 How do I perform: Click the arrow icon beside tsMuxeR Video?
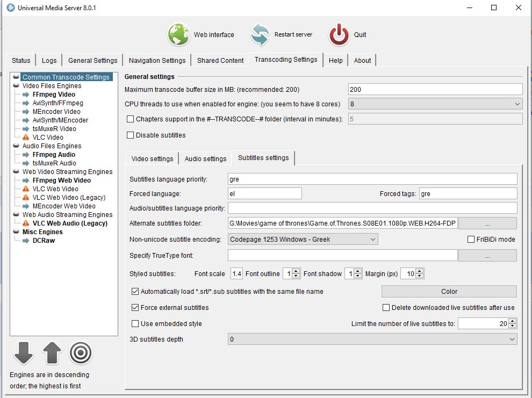tap(26, 129)
